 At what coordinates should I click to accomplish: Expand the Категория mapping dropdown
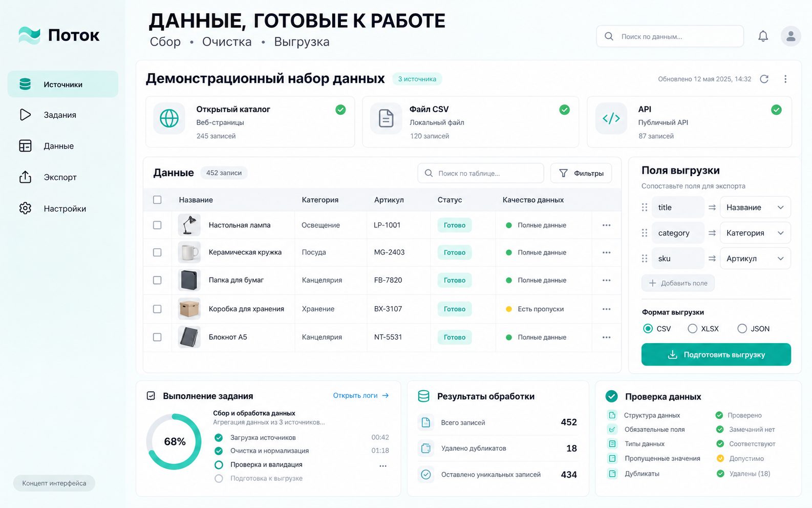coord(755,233)
